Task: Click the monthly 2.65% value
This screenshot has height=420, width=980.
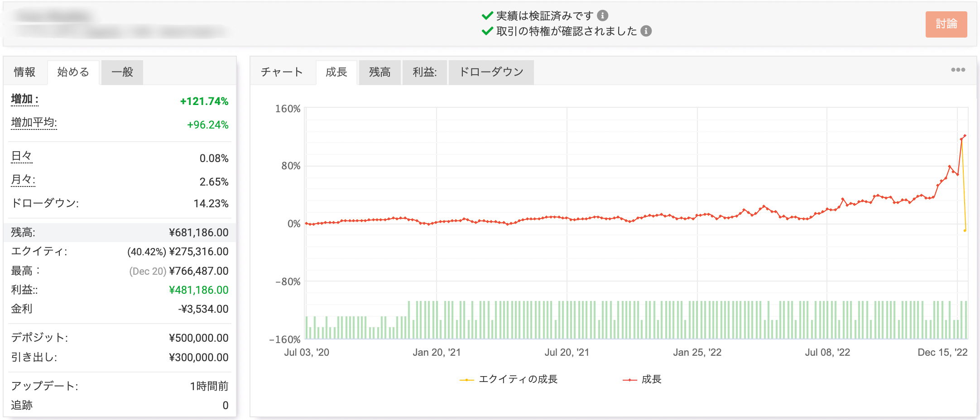Action: point(214,182)
